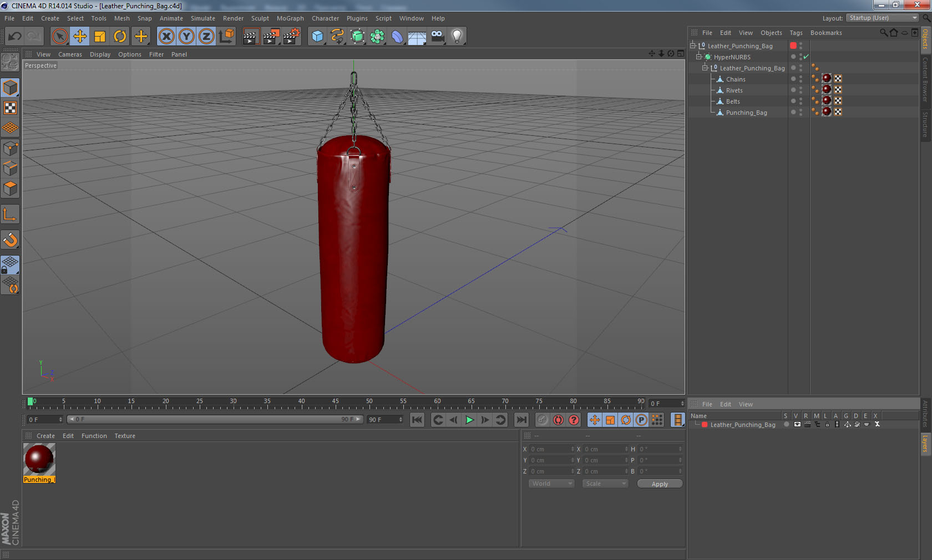
Task: Activate the Scale tool
Action: (x=100, y=37)
